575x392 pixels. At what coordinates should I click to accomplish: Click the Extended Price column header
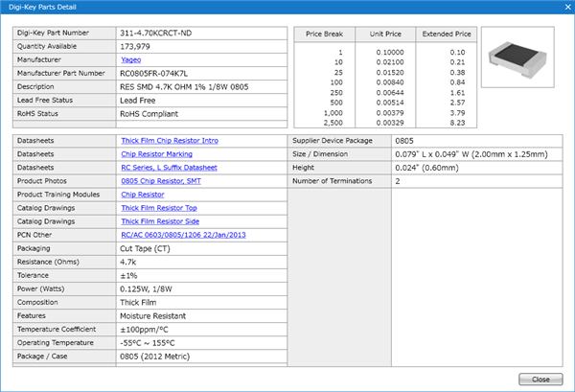(x=447, y=34)
